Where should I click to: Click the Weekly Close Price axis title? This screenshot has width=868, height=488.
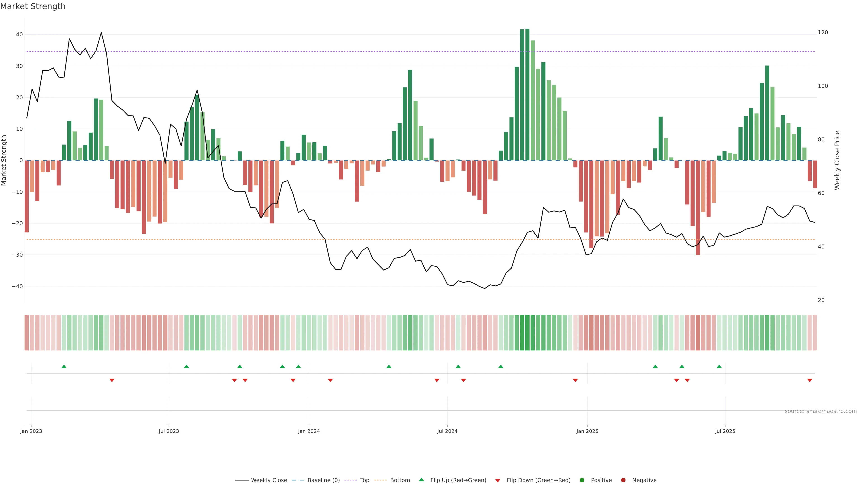(x=837, y=160)
